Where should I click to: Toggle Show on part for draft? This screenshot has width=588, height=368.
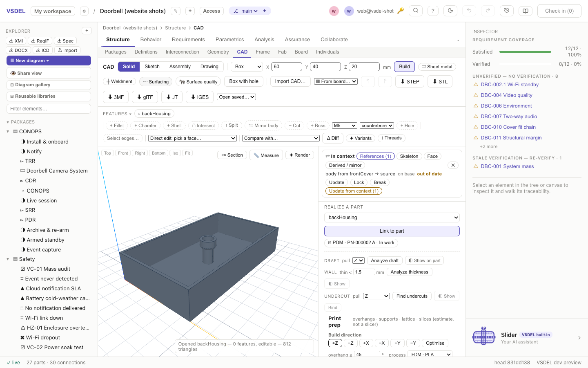[x=425, y=260]
